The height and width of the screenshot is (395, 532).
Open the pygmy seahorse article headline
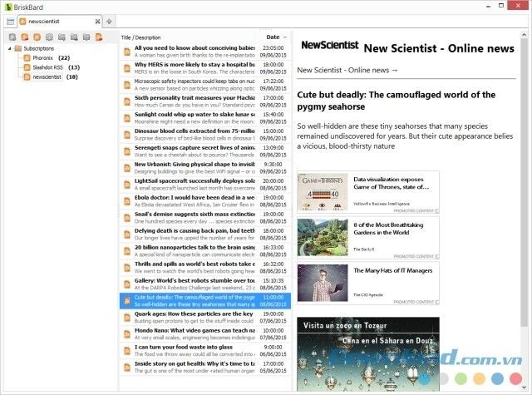click(x=396, y=101)
